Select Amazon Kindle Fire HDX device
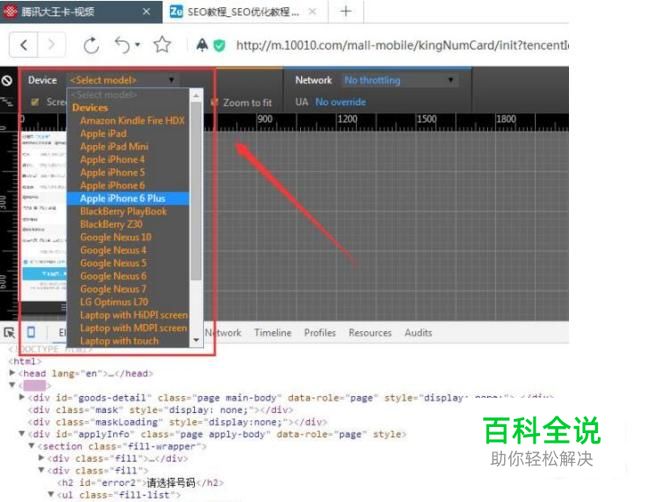 coord(132,121)
